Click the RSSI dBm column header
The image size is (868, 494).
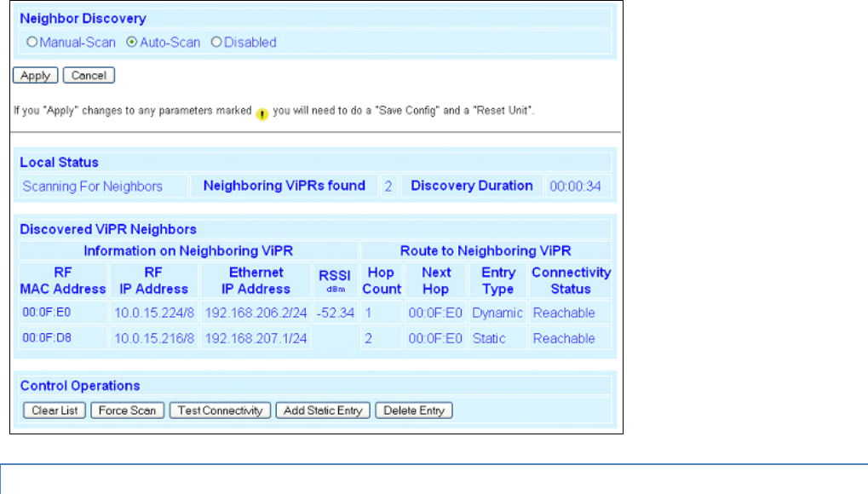(335, 281)
